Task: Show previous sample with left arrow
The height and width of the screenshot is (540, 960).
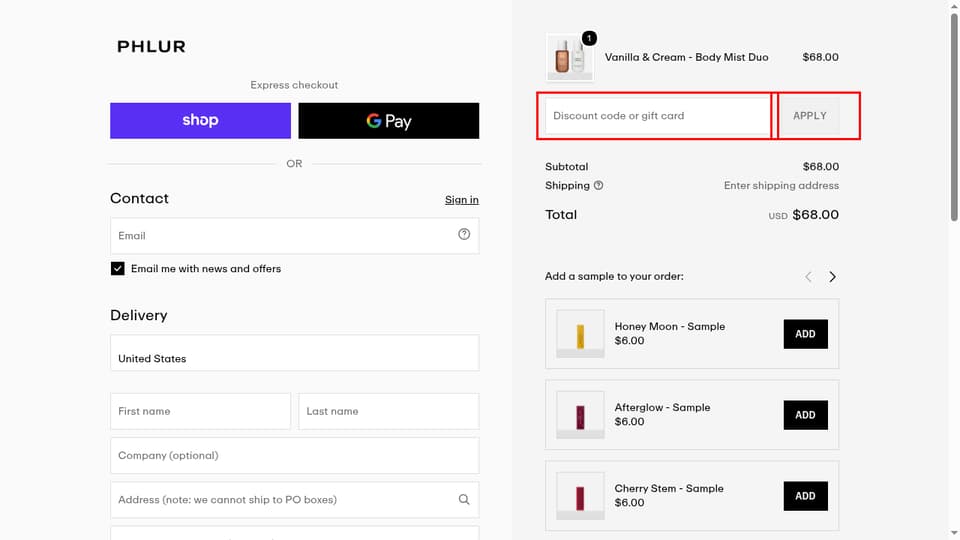Action: [x=808, y=277]
